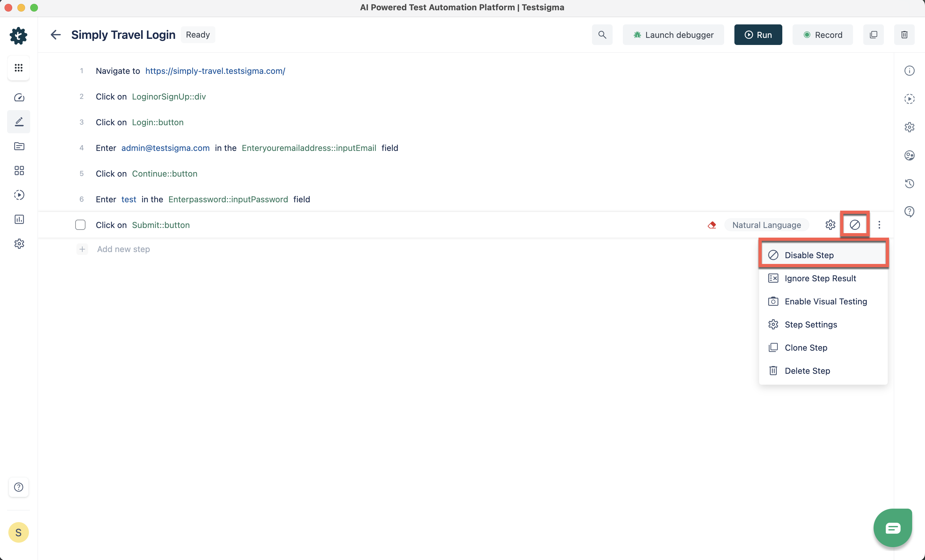Click the disable step circle-slash icon
This screenshot has width=925, height=560.
pyautogui.click(x=855, y=225)
